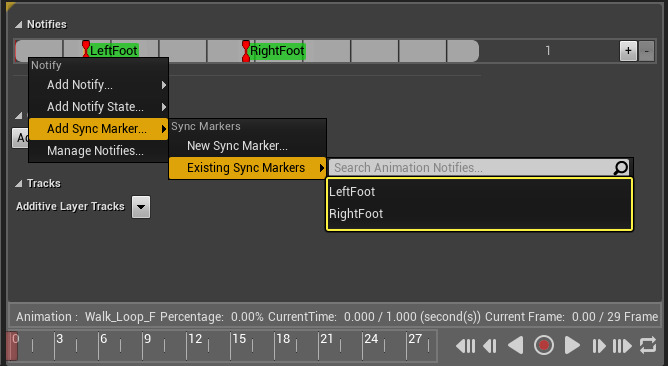
Task: Step forward one frame
Action: 599,346
